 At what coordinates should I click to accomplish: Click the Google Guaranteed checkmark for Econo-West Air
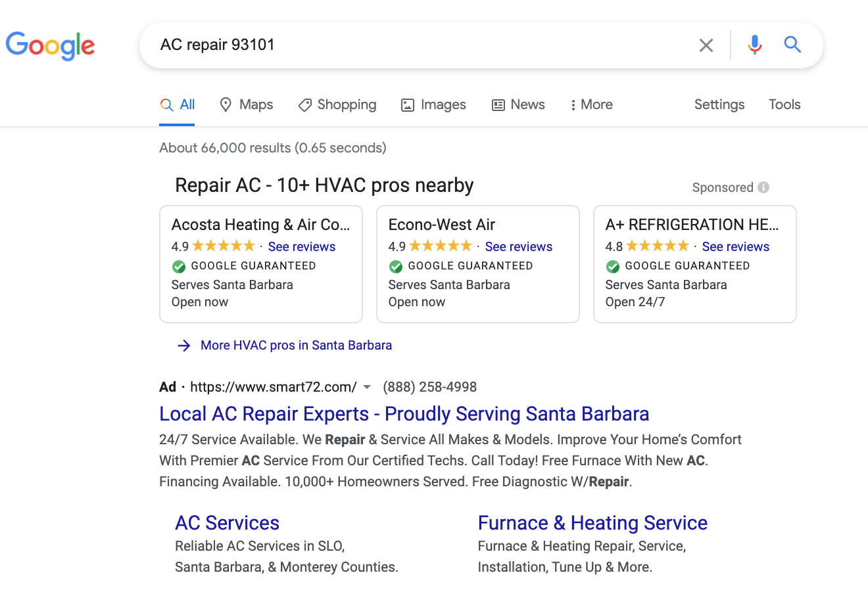pos(395,266)
